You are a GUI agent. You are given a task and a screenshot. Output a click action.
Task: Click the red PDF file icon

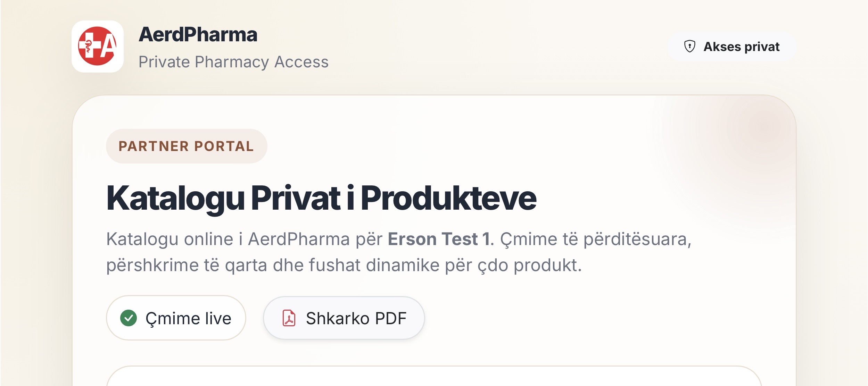[289, 318]
